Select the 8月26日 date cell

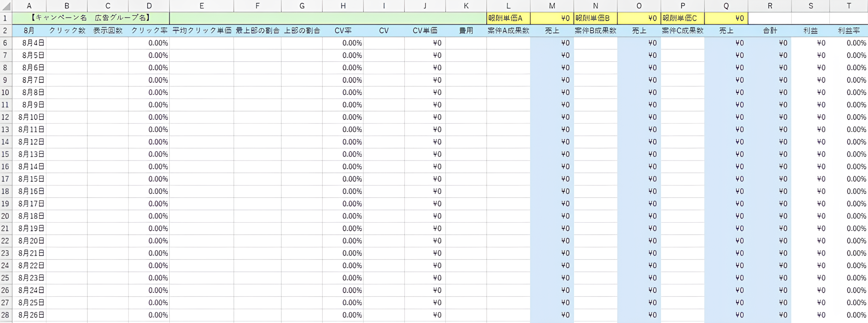pos(29,315)
